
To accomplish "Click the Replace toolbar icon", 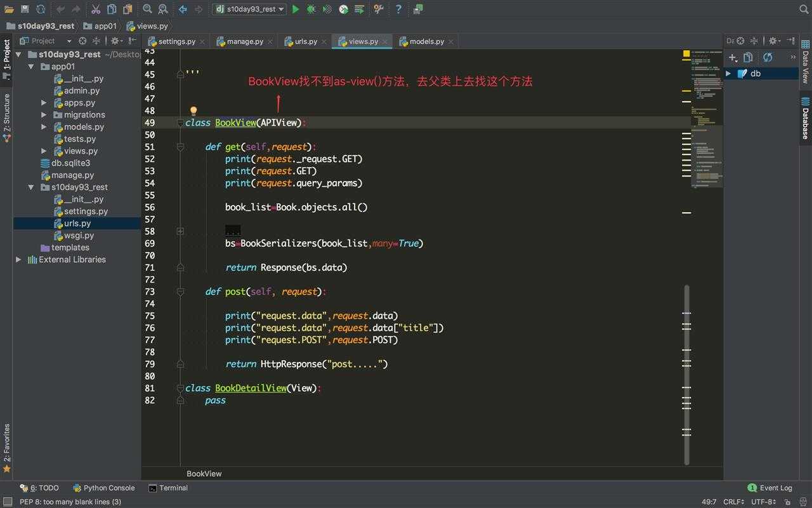I will pyautogui.click(x=163, y=9).
